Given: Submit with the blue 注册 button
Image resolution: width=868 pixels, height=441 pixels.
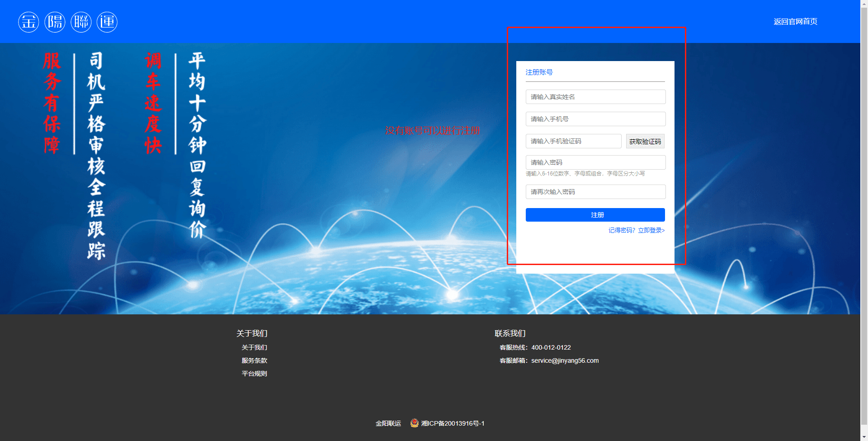Looking at the screenshot, I should [x=595, y=215].
